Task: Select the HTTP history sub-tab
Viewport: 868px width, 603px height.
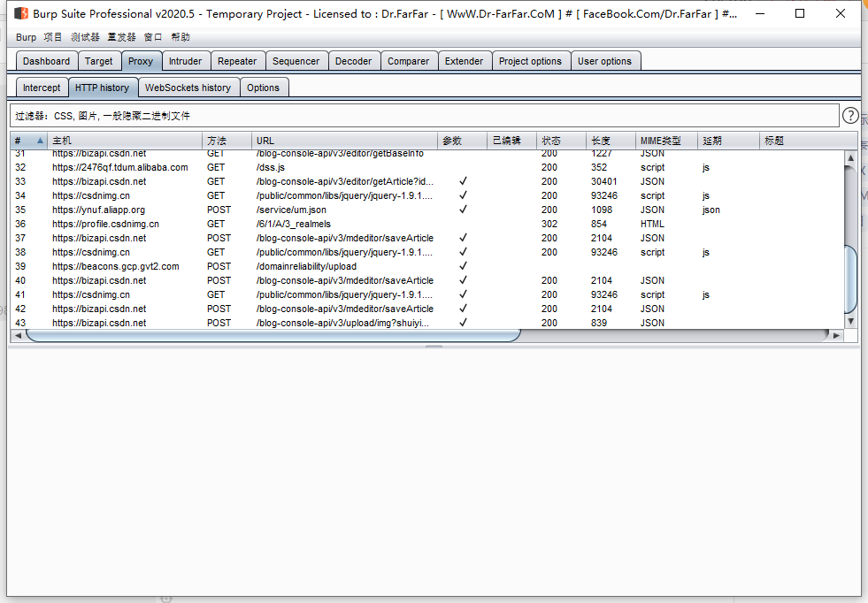Action: (x=103, y=88)
